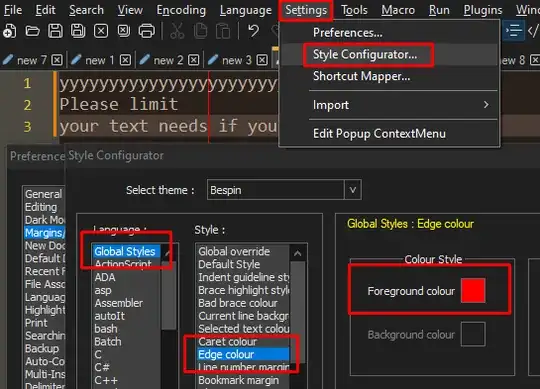Screen dimensions: 540x389
Task: Switch to the new 7 tab
Action: [x=32, y=61]
